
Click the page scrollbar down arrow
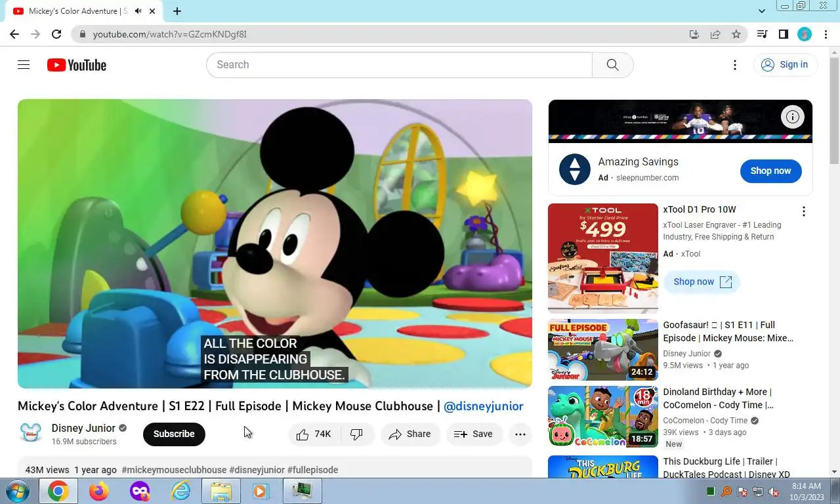834,472
